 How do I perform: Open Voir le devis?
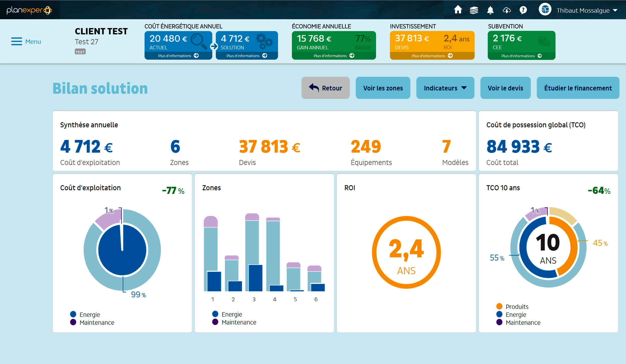(505, 88)
